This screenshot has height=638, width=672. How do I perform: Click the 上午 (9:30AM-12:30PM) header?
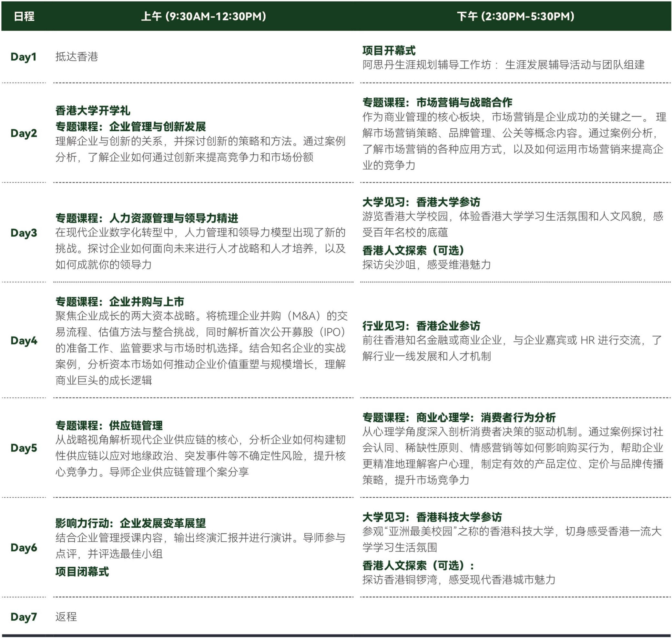point(203,16)
